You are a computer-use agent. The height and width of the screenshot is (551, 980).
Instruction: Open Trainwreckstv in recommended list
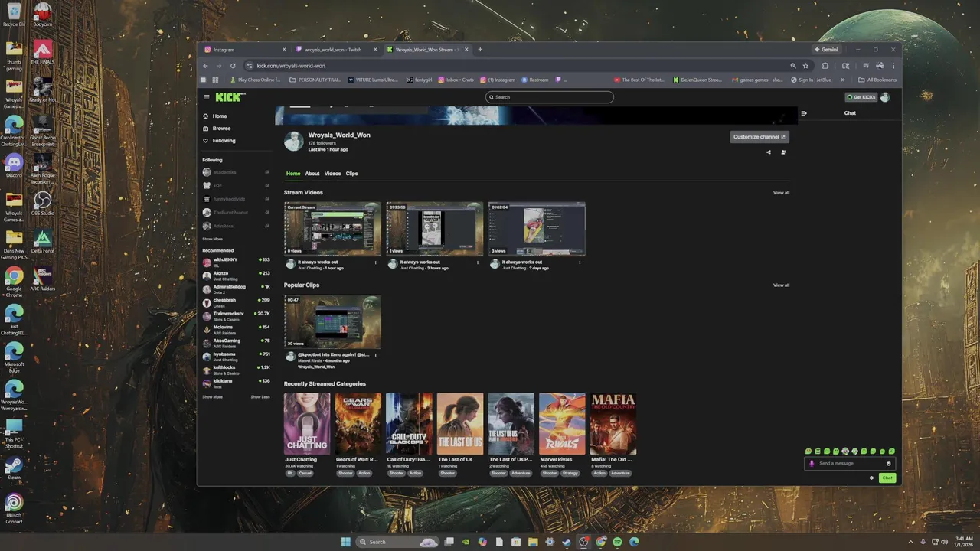coord(236,315)
